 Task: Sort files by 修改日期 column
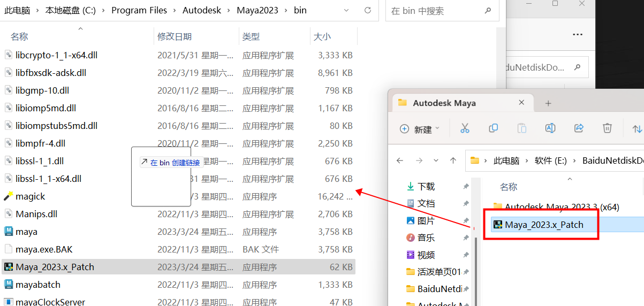[x=175, y=36]
